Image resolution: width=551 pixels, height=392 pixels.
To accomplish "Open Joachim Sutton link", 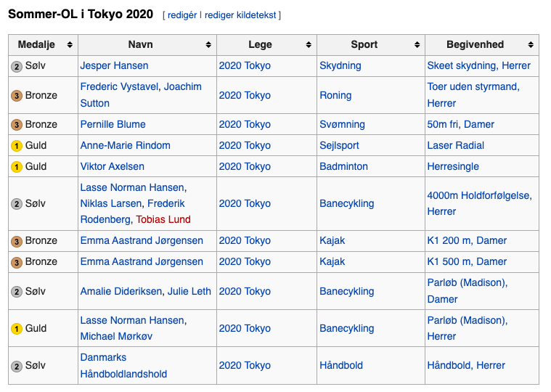I will click(x=141, y=95).
